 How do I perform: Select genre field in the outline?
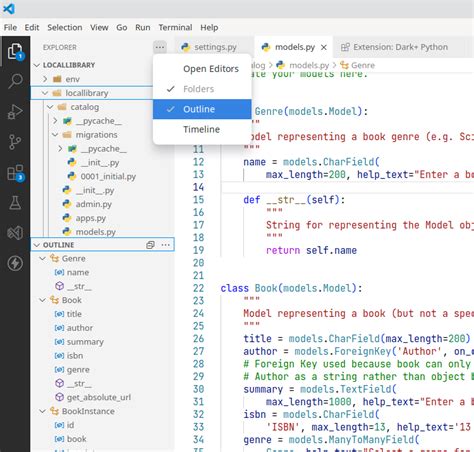coord(78,370)
